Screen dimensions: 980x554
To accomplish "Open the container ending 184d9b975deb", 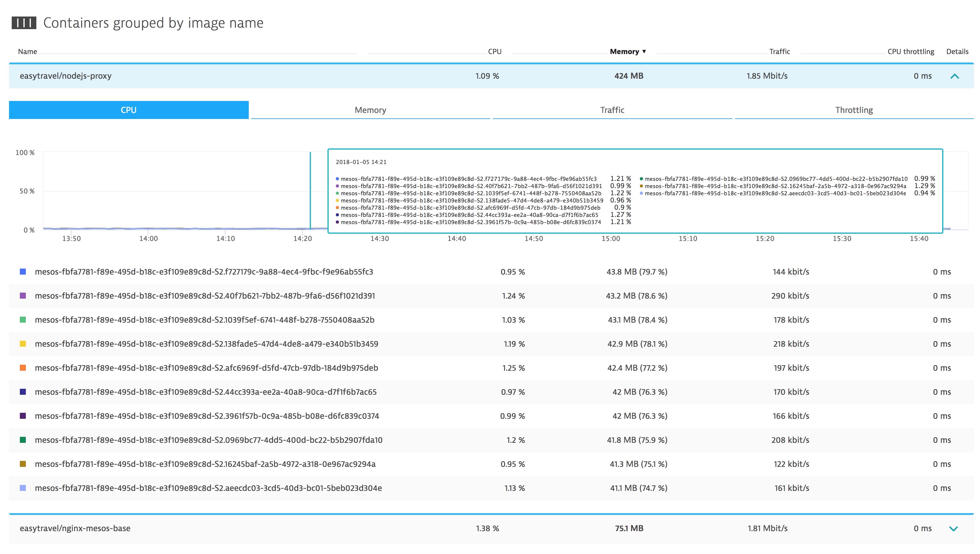I will [207, 367].
